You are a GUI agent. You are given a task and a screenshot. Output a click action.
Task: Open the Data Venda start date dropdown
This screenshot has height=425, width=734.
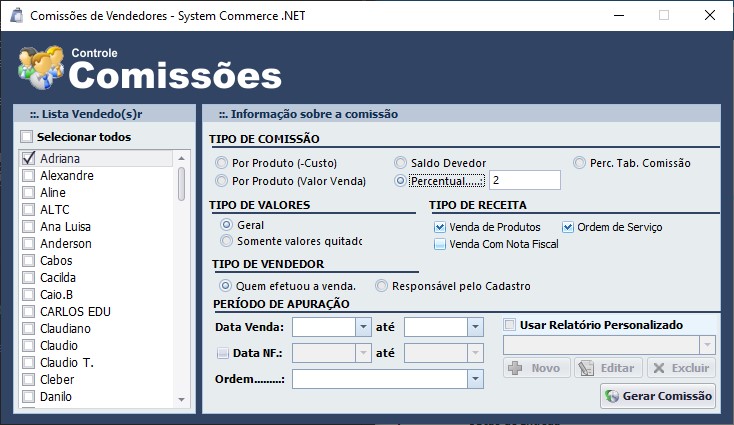[363, 327]
